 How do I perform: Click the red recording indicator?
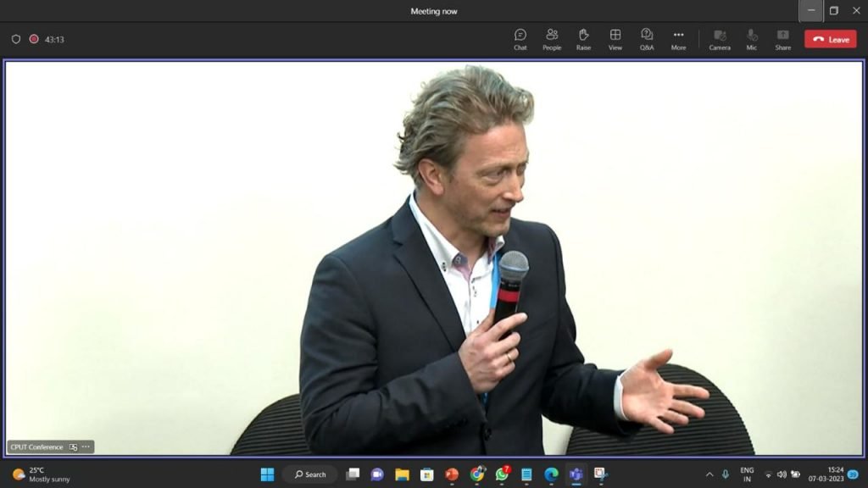pos(34,39)
